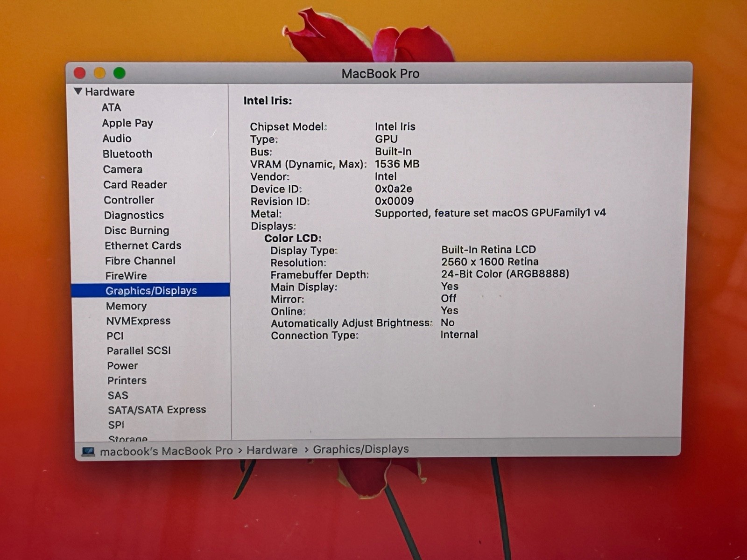747x560 pixels.
Task: Select the VRAM value 1536 MB
Action: [x=397, y=164]
